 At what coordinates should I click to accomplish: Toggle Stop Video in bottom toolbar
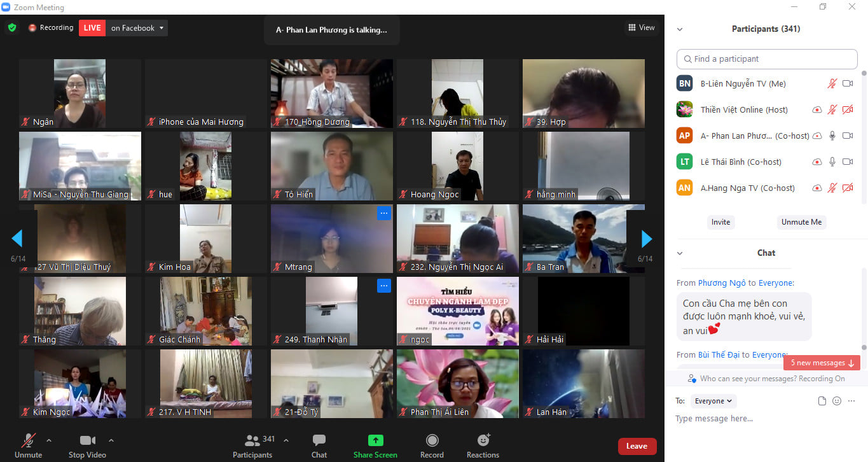tap(87, 446)
